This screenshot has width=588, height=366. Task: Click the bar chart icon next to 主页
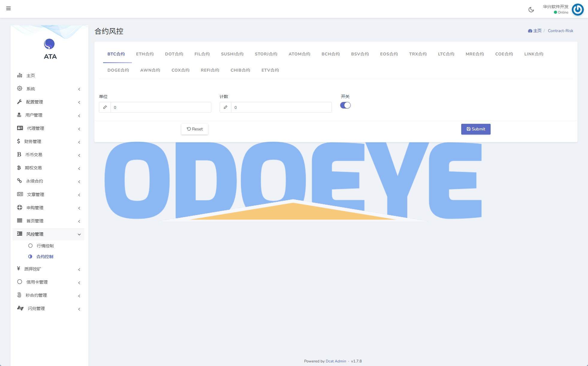coord(19,75)
